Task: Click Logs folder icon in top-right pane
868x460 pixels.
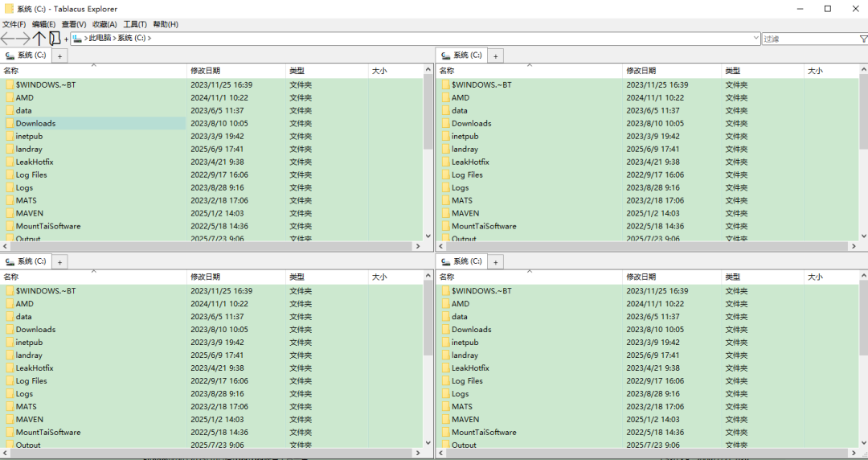Action: click(x=445, y=187)
